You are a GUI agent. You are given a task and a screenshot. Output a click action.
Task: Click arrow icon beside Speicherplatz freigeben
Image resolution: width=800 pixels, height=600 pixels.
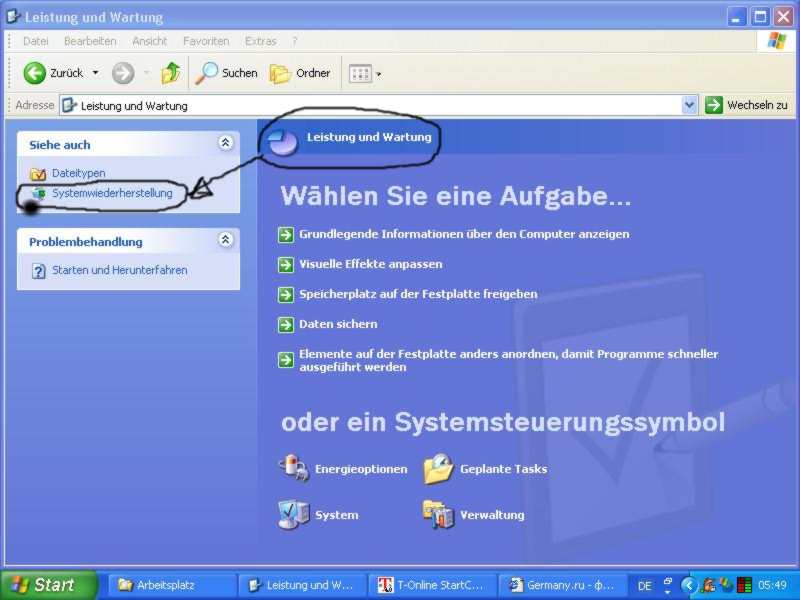[286, 294]
